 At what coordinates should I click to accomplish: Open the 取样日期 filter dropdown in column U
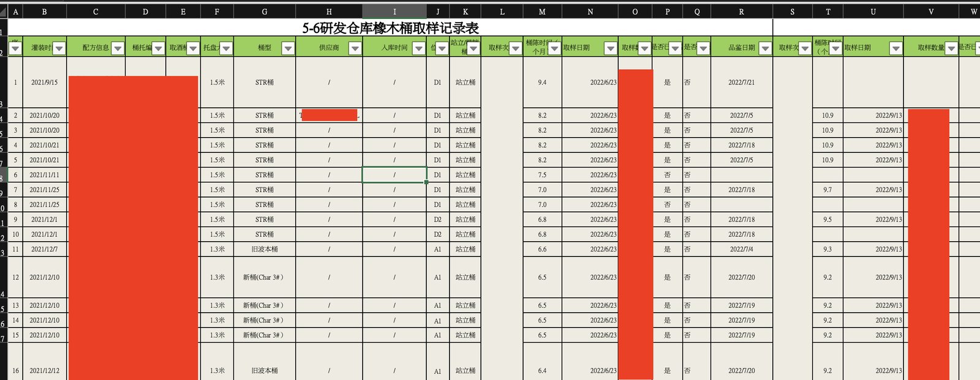(x=896, y=48)
